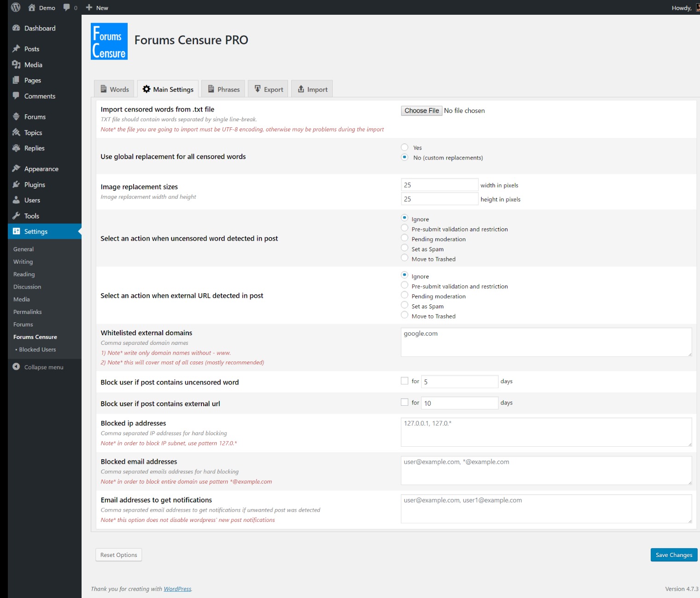Click the Plugins icon in sidebar
The height and width of the screenshot is (598, 700).
point(17,184)
